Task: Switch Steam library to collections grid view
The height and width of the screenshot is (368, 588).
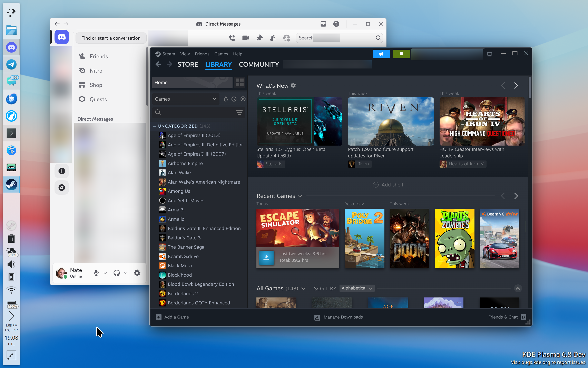Action: click(239, 82)
